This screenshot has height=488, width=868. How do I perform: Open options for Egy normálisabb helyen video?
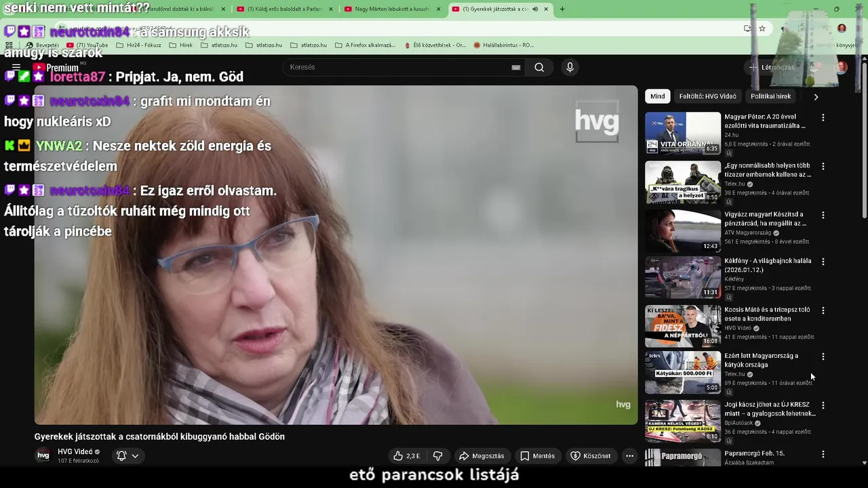click(x=823, y=166)
